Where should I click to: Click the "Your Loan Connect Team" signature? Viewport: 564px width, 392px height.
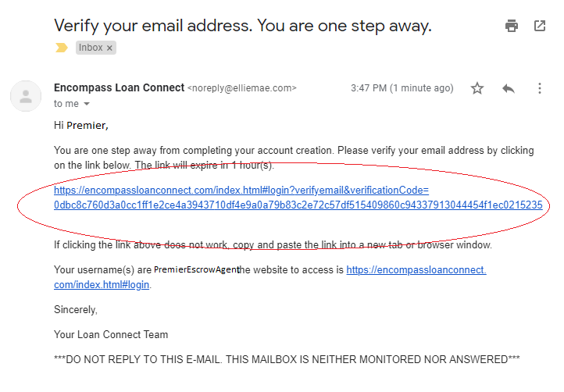pos(111,334)
